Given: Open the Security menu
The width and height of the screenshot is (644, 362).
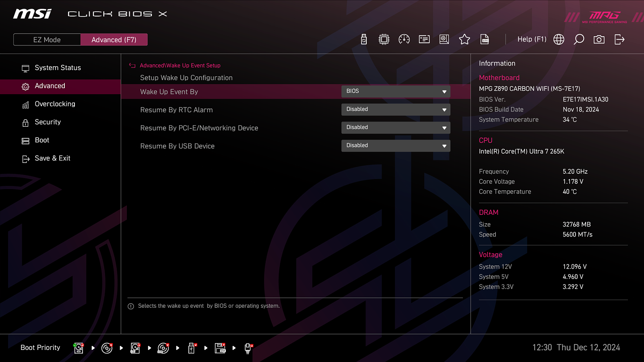Looking at the screenshot, I should tap(60, 122).
